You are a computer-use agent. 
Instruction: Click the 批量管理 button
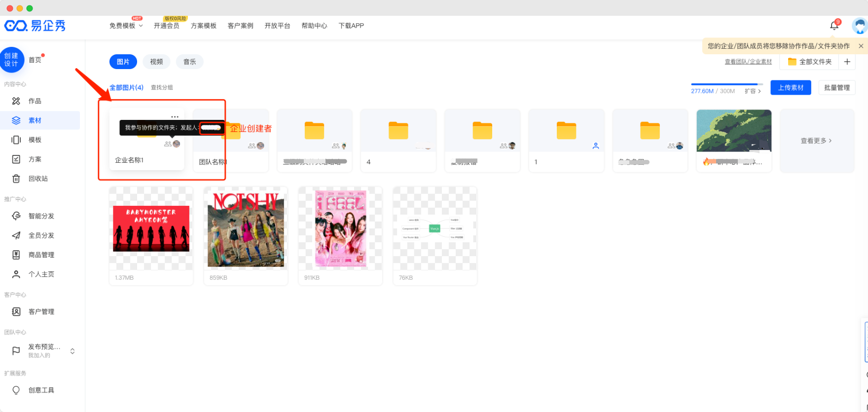[837, 87]
